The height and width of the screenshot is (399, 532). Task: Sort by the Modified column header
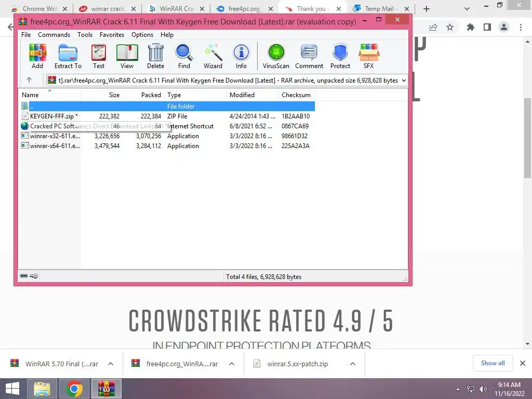[252, 95]
